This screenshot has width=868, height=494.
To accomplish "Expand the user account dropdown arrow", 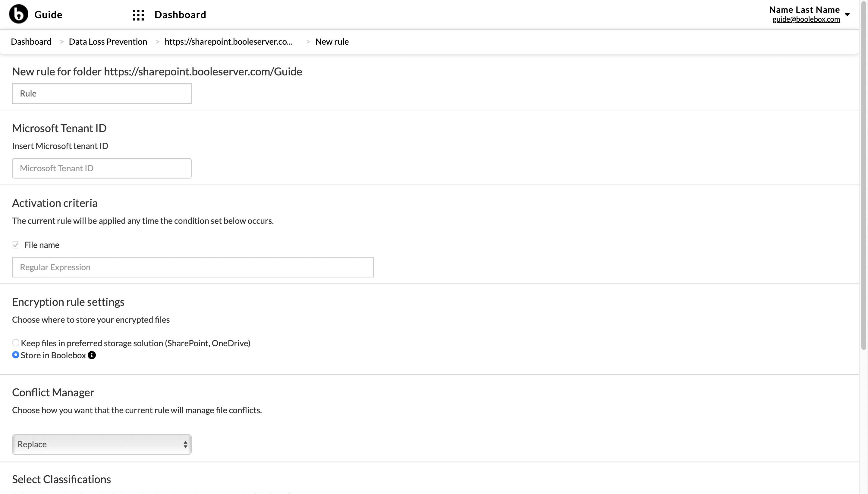I will (847, 14).
